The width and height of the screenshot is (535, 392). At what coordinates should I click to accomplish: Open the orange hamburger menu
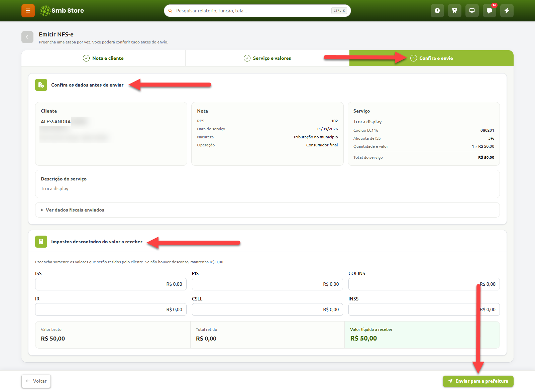28,11
